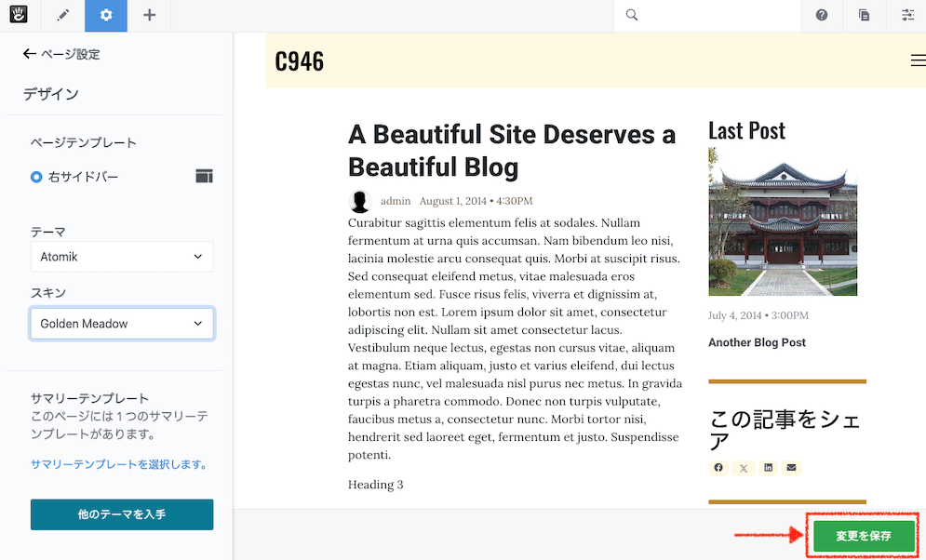Open the hamburger menu on site header
This screenshot has width=926, height=560.
tap(918, 60)
